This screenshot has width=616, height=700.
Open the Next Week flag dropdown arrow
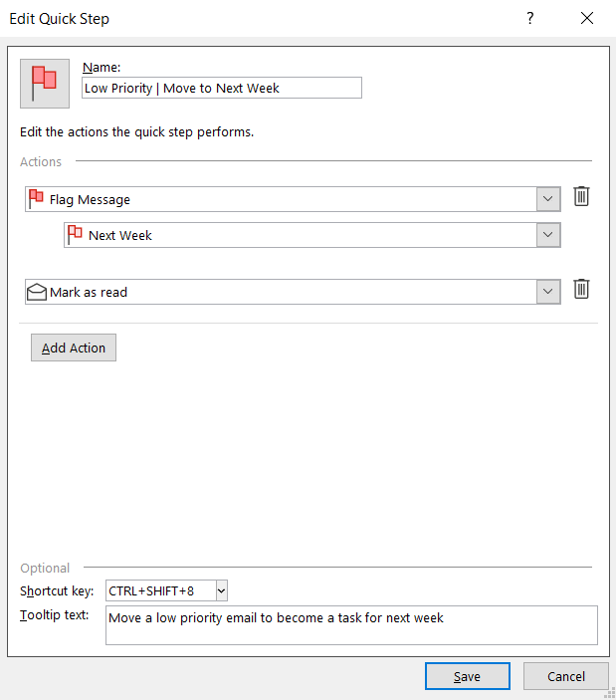click(548, 235)
